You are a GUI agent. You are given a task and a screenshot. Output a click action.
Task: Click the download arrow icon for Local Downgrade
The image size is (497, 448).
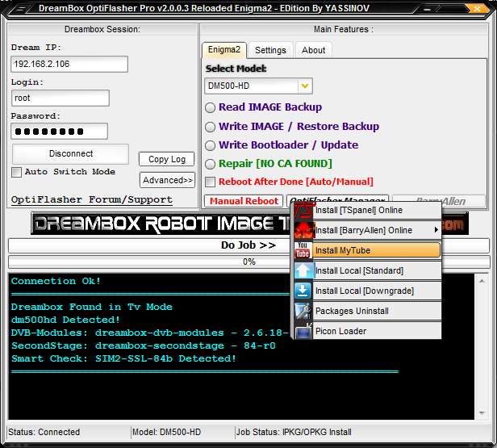303,291
